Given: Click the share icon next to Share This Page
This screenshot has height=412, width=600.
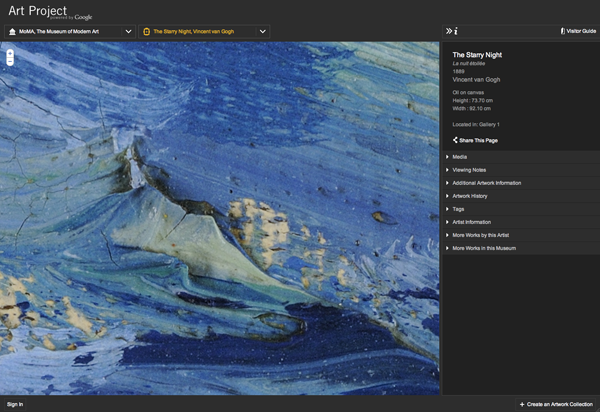Looking at the screenshot, I should coord(455,140).
